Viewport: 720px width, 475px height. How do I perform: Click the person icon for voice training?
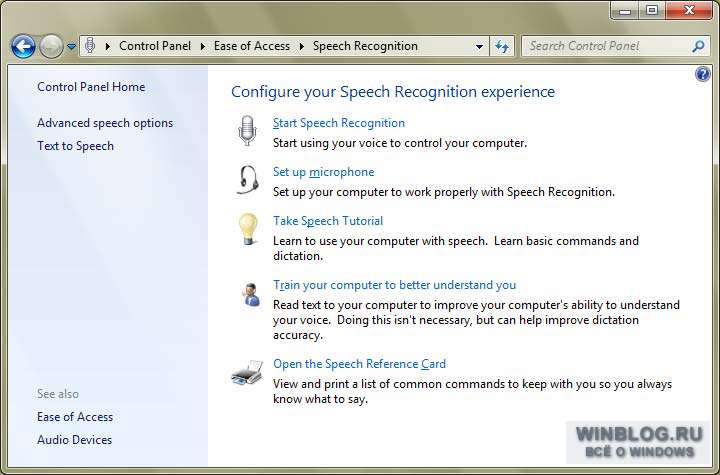tap(251, 294)
